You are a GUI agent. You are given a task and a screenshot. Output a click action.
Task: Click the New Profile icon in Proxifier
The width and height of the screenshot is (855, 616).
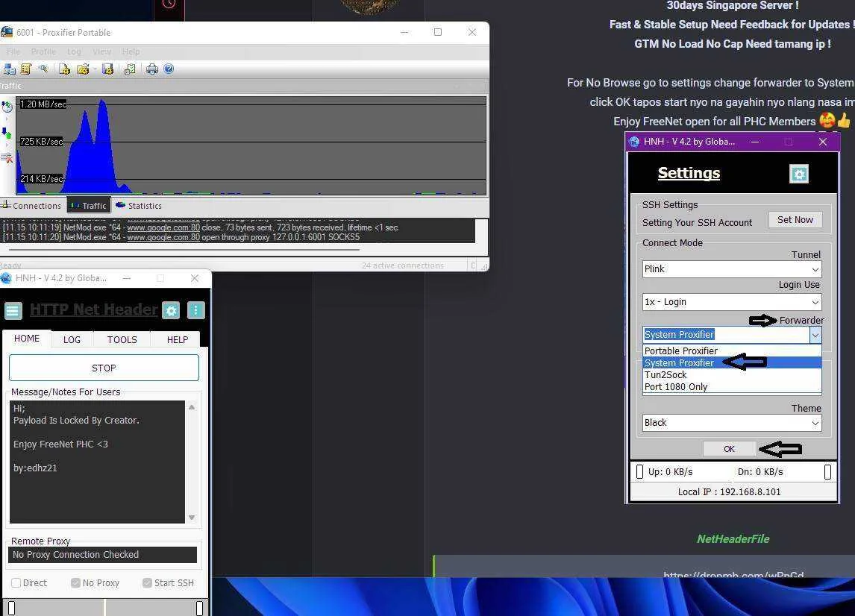pos(64,69)
